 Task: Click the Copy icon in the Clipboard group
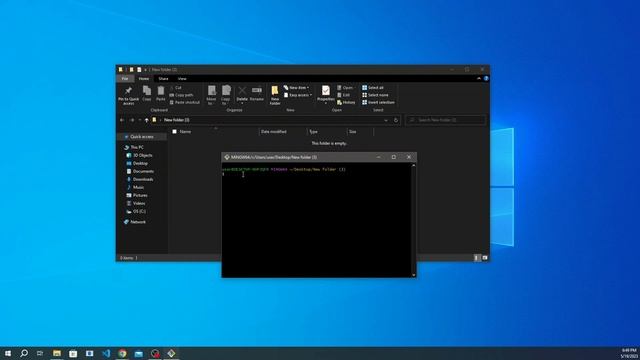click(x=147, y=93)
